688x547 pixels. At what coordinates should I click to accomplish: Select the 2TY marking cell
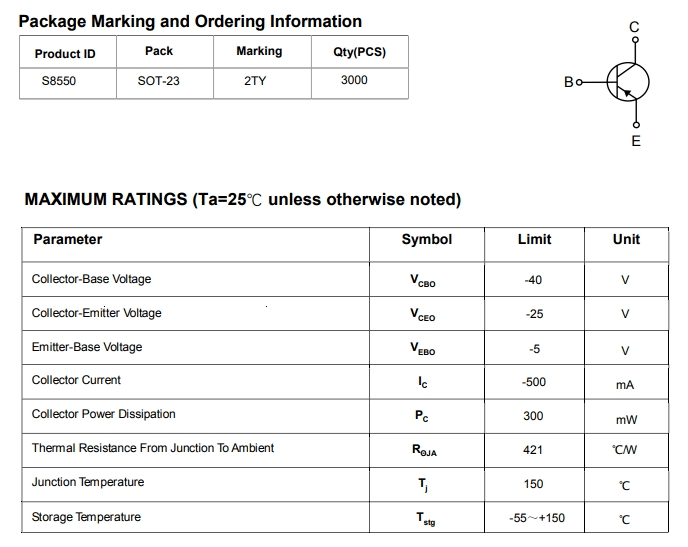coord(255,81)
